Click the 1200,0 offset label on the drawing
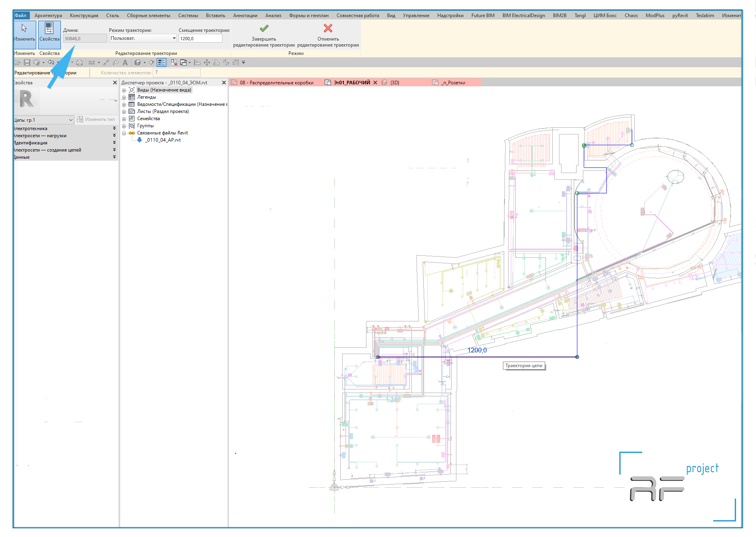Image resolution: width=756 pixels, height=537 pixels. [x=477, y=350]
